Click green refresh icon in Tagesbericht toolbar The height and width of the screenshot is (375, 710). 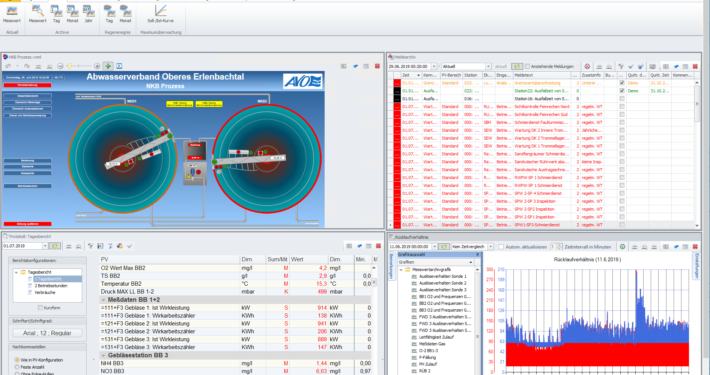coord(54,246)
